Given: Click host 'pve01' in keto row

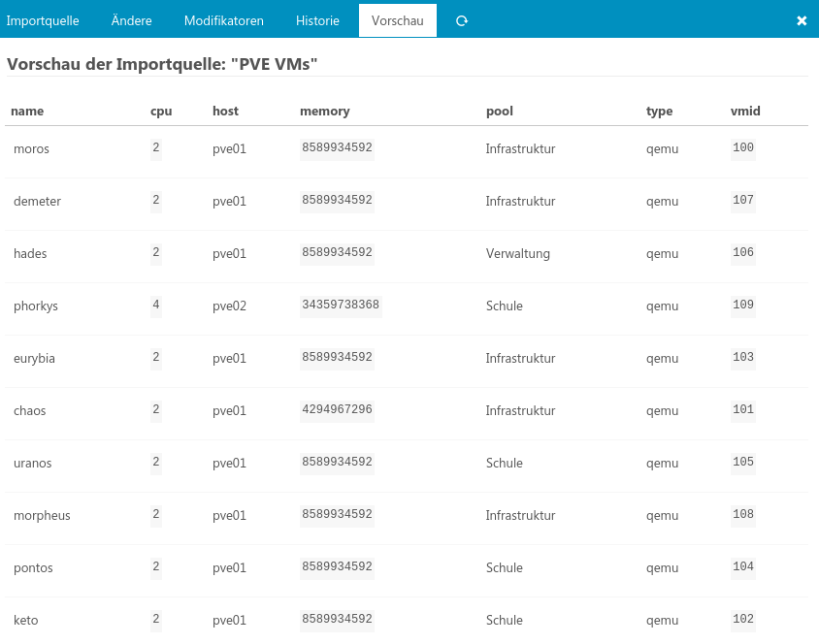Looking at the screenshot, I should pyautogui.click(x=229, y=621).
